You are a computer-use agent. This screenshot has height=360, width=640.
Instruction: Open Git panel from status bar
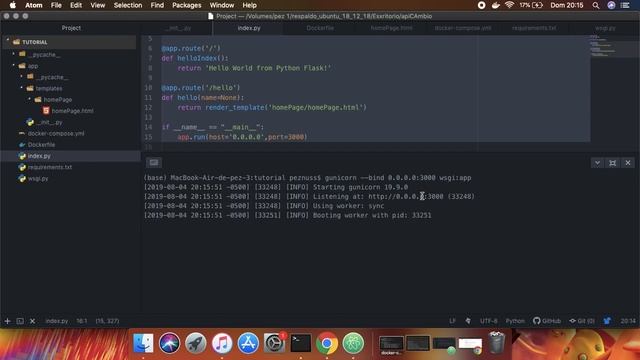(582, 321)
